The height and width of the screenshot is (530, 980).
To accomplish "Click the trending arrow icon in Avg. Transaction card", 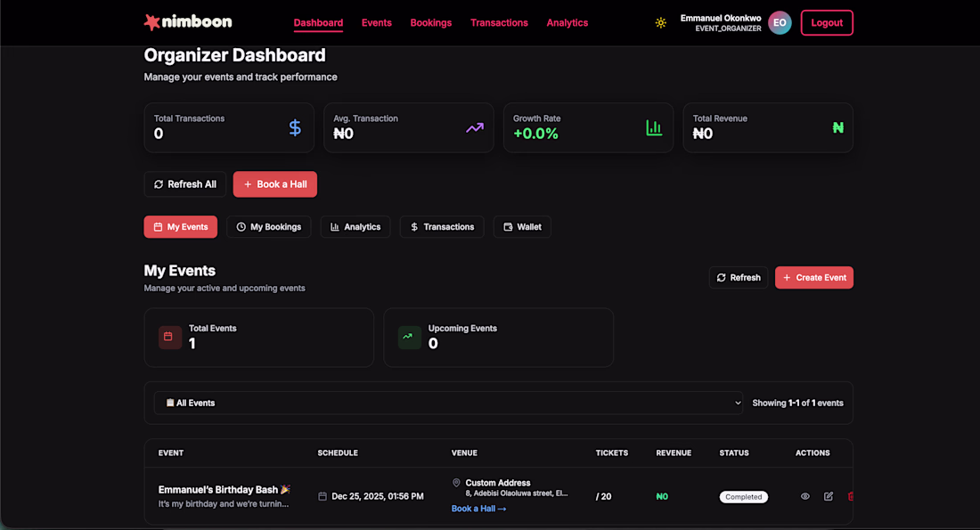I will pos(474,127).
